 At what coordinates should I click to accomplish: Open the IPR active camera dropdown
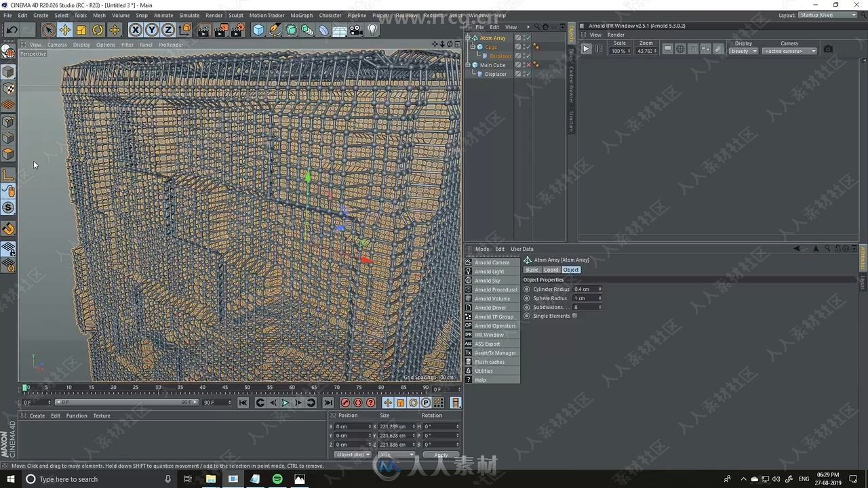point(789,51)
